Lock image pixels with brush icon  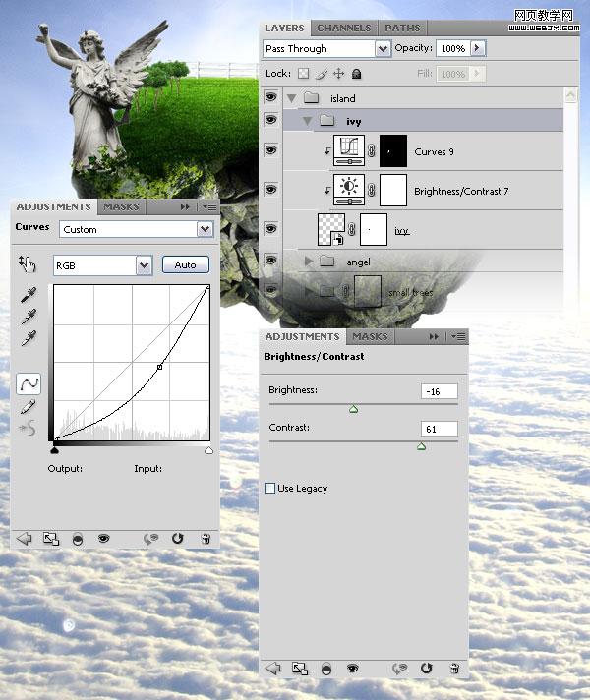(x=322, y=74)
